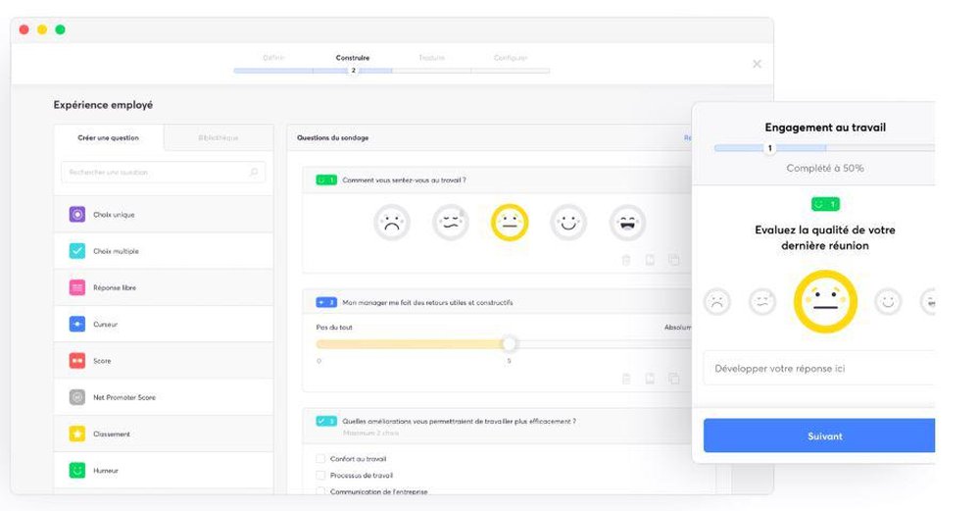Viewport: 980px width, 511px height.
Task: Choose the red Score question type icon
Action: pos(76,361)
